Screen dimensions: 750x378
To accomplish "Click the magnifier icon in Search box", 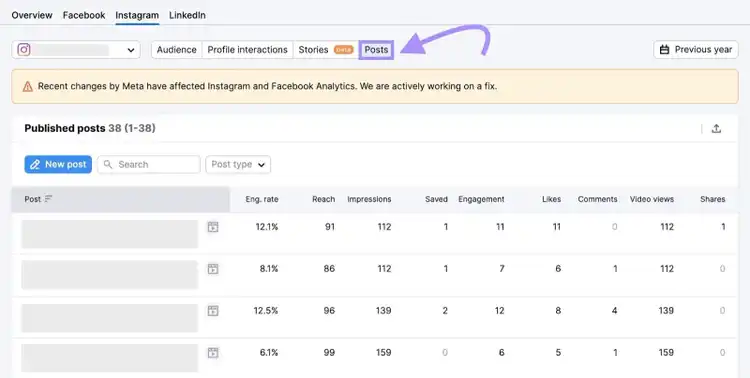I will click(108, 164).
